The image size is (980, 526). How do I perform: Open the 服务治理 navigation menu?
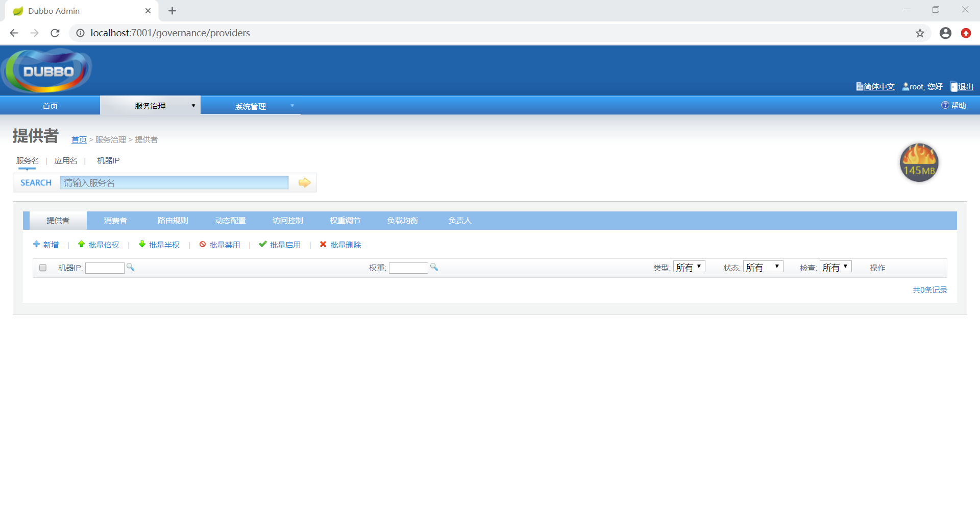click(x=150, y=106)
